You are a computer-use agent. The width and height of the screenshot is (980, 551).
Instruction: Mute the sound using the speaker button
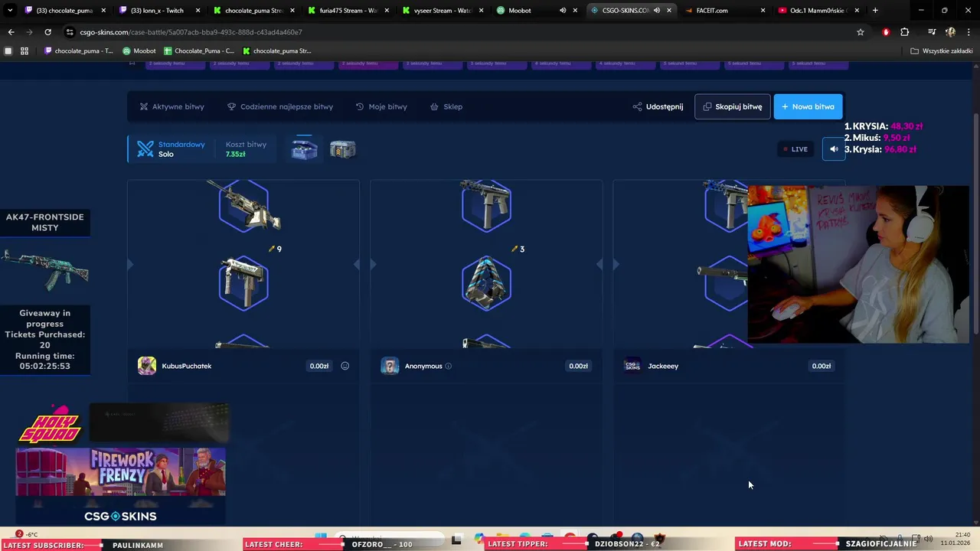[x=834, y=149]
